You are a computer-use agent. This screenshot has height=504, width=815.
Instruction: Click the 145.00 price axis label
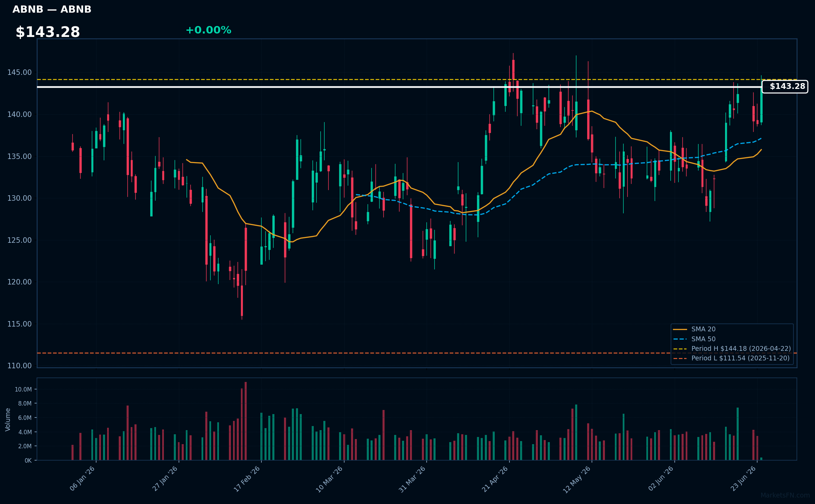pyautogui.click(x=20, y=72)
